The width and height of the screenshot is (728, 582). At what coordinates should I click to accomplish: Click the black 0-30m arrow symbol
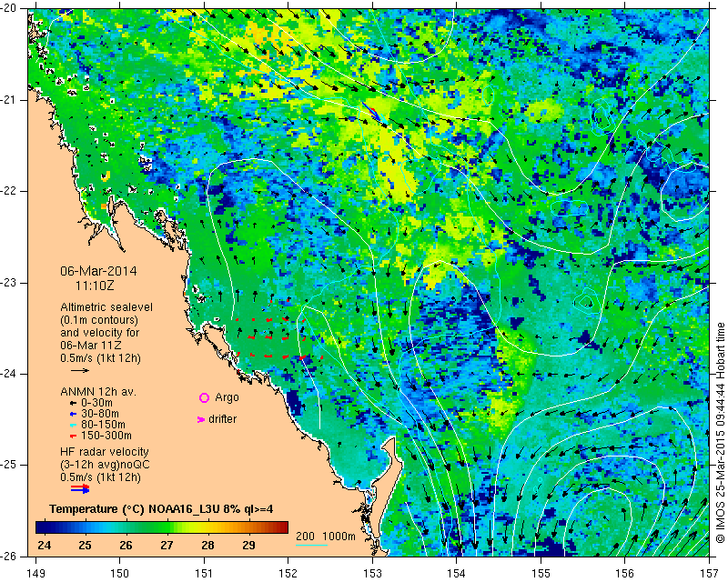pyautogui.click(x=73, y=404)
